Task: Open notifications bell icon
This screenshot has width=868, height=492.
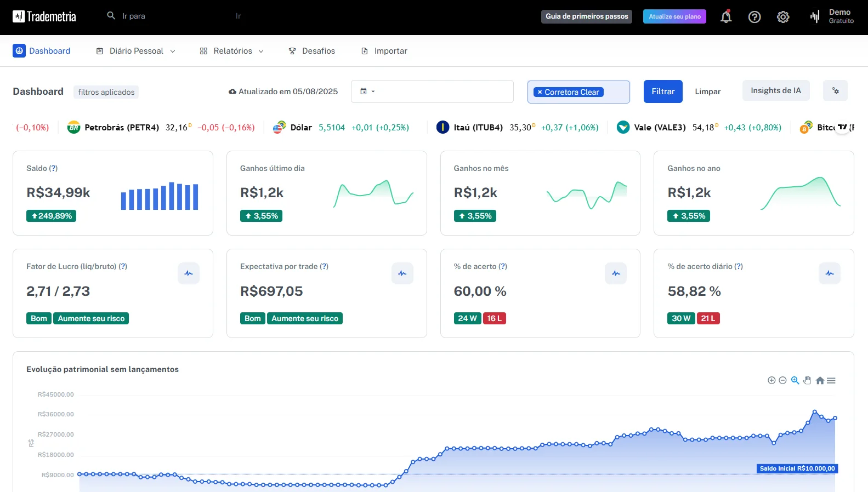Action: coord(726,16)
